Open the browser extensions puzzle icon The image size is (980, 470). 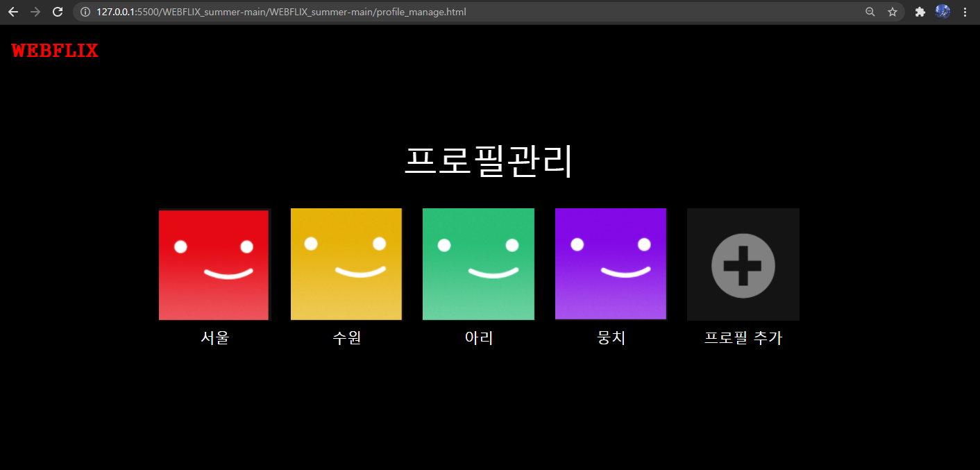click(920, 12)
